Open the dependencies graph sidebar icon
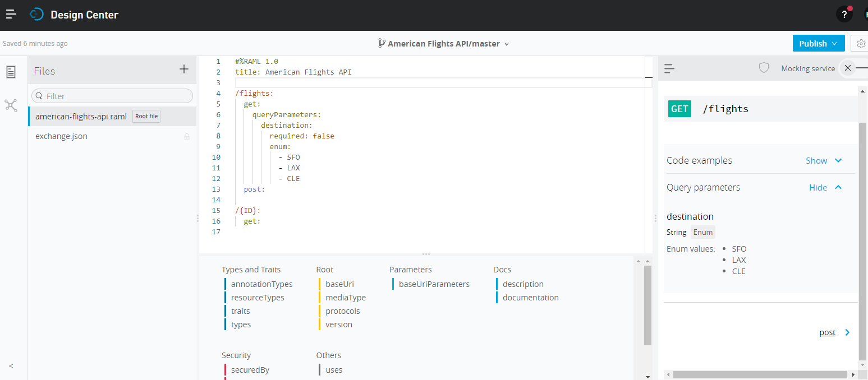868x380 pixels. coord(11,105)
